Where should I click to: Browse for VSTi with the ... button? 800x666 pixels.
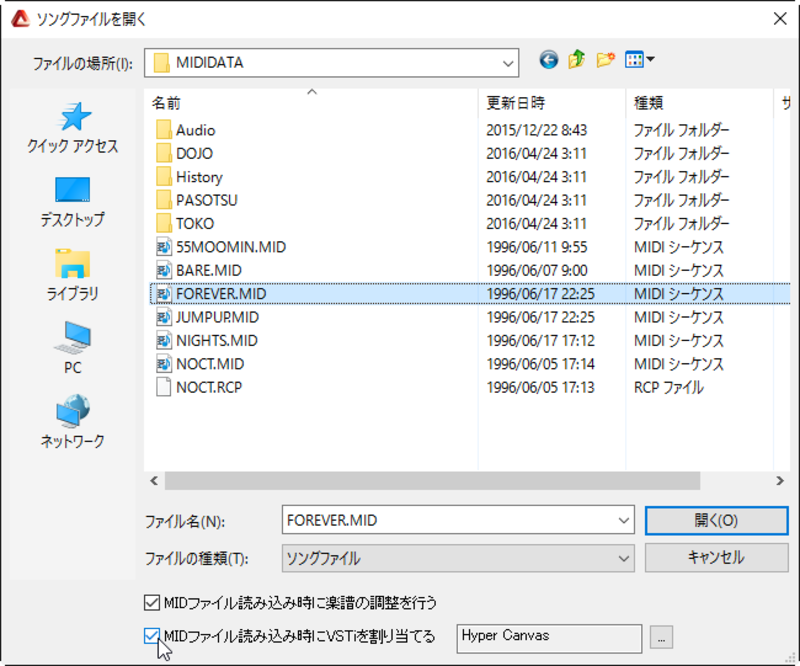point(661,637)
